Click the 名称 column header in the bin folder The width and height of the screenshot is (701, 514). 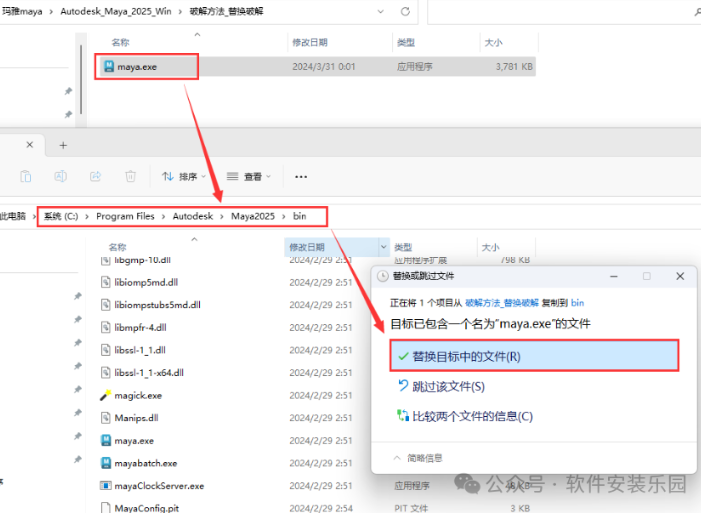[x=118, y=247]
